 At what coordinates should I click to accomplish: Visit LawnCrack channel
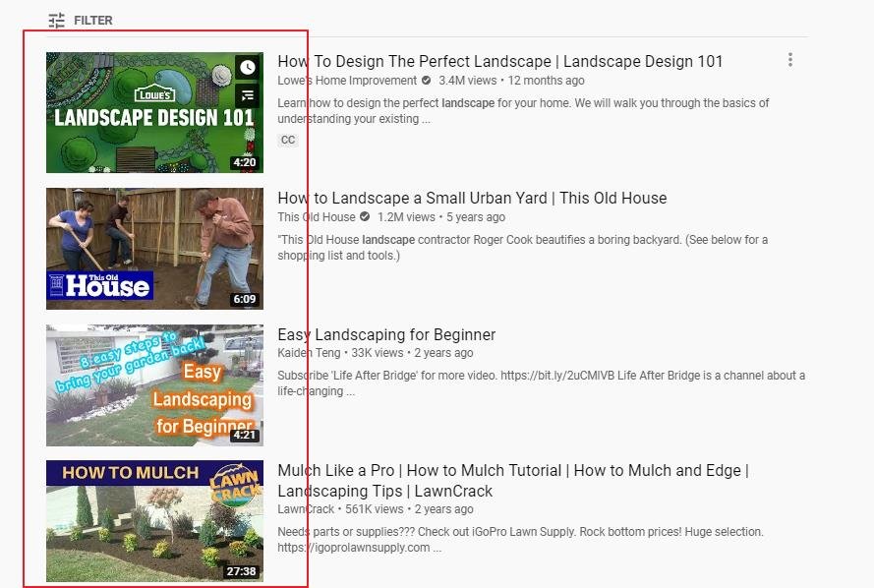pyautogui.click(x=306, y=509)
